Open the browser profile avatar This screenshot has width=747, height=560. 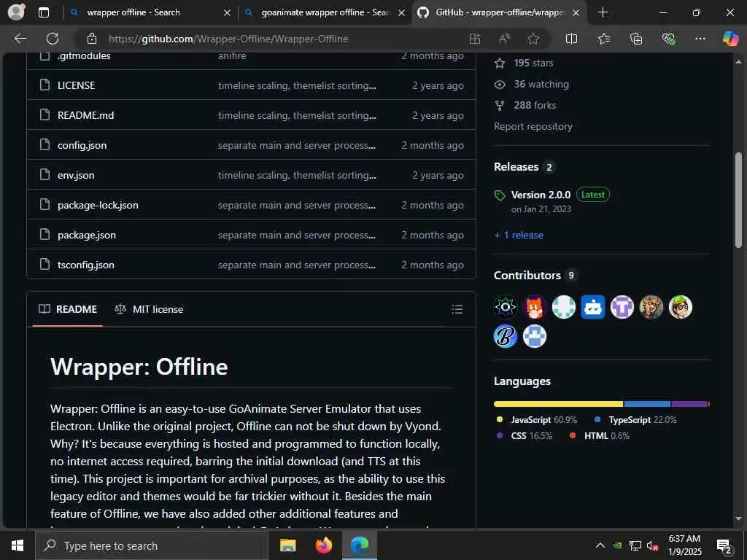click(16, 12)
